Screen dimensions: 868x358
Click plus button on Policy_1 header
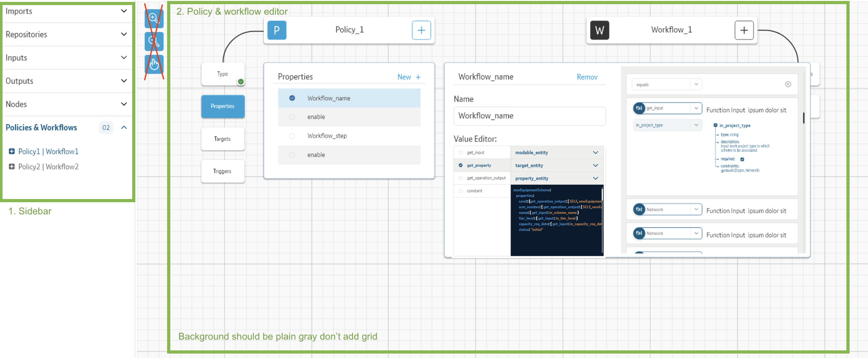pos(421,30)
